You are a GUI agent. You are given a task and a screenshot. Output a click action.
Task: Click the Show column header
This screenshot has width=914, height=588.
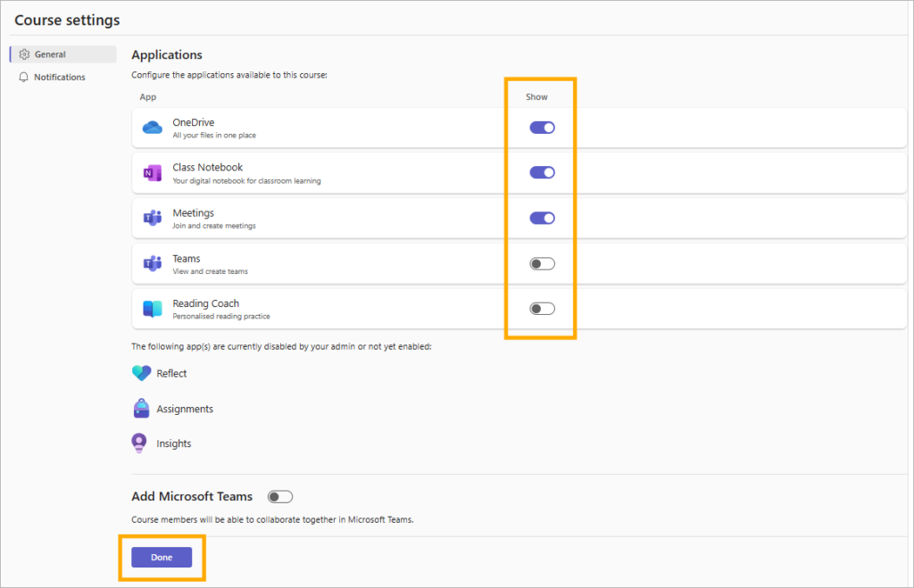[536, 96]
